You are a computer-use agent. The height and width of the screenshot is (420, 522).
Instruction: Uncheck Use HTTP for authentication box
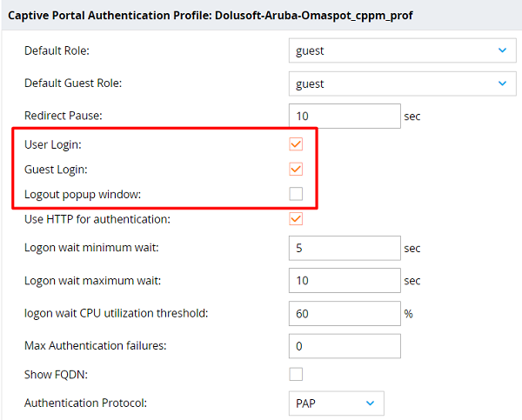(x=297, y=218)
